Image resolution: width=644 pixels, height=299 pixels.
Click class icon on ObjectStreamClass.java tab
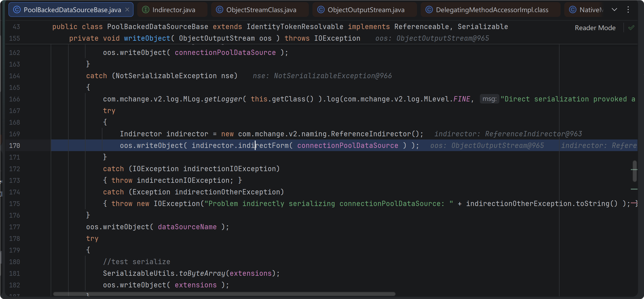coord(220,10)
